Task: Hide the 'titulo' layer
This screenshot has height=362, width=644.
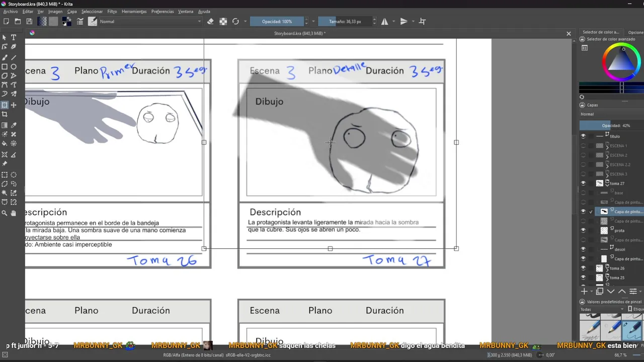Action: point(583,136)
